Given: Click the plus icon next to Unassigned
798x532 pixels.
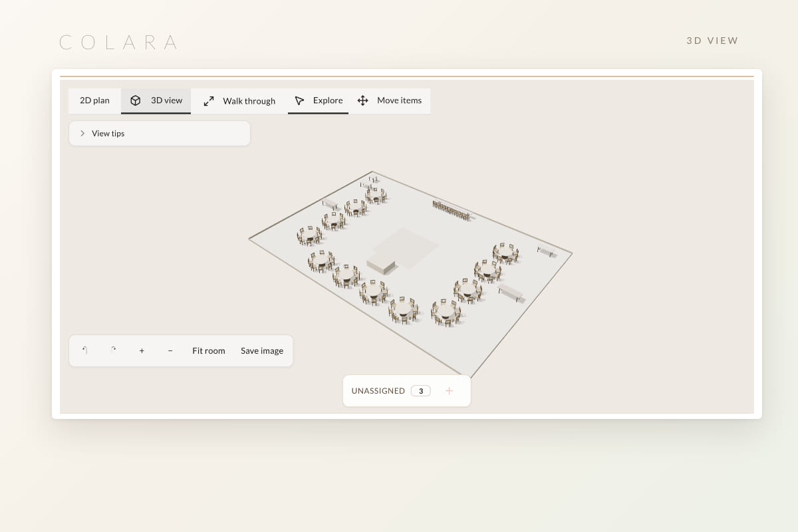Looking at the screenshot, I should (449, 391).
